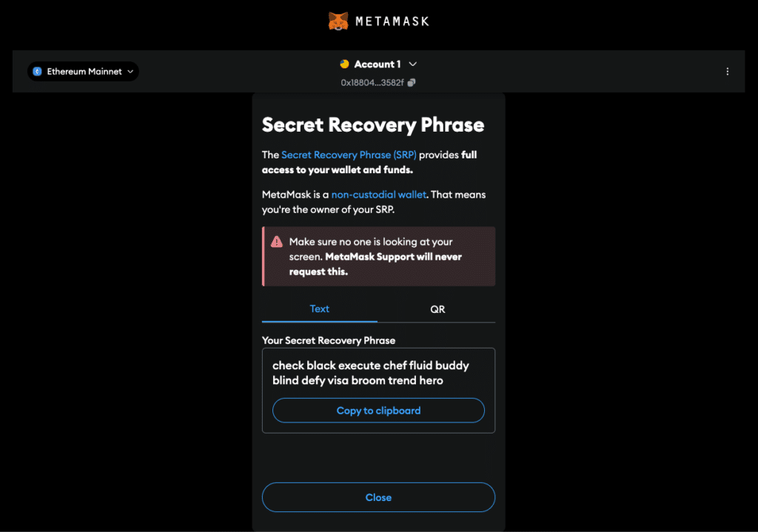
Task: Open the Secret Recovery Phrase (SRP) link
Action: [x=349, y=155]
